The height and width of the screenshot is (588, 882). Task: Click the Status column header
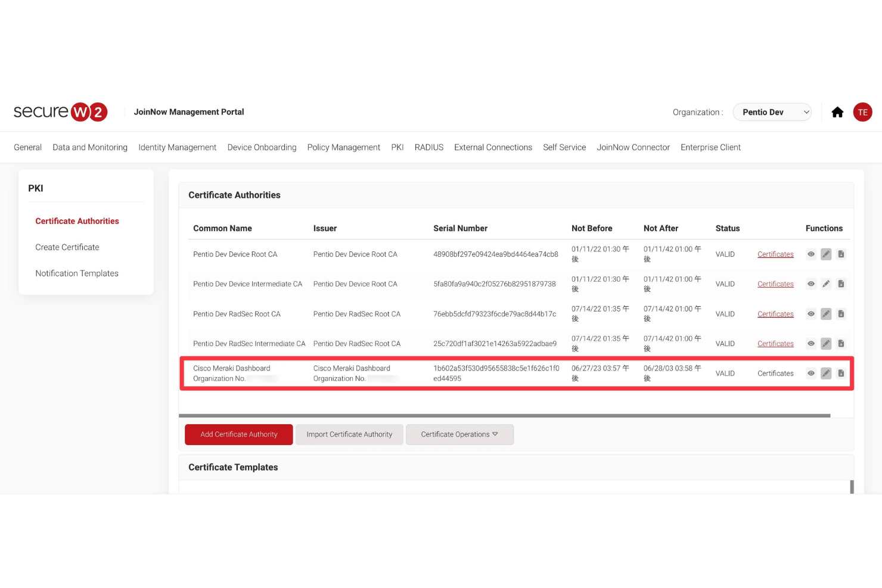pyautogui.click(x=728, y=228)
